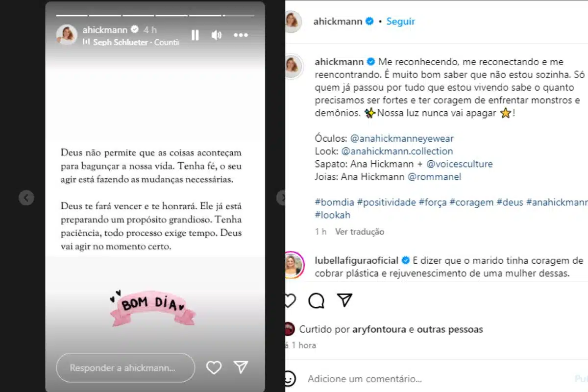Like the story with the heart icon
The height and width of the screenshot is (392, 588).
click(x=214, y=367)
